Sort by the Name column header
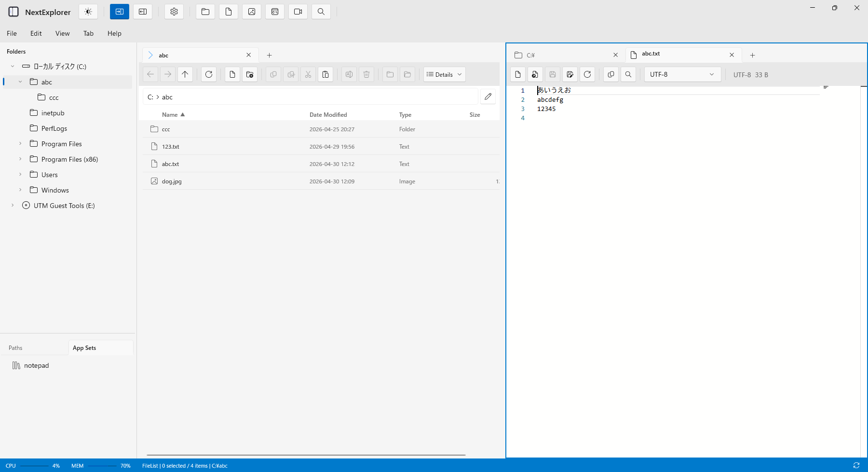 (x=173, y=114)
